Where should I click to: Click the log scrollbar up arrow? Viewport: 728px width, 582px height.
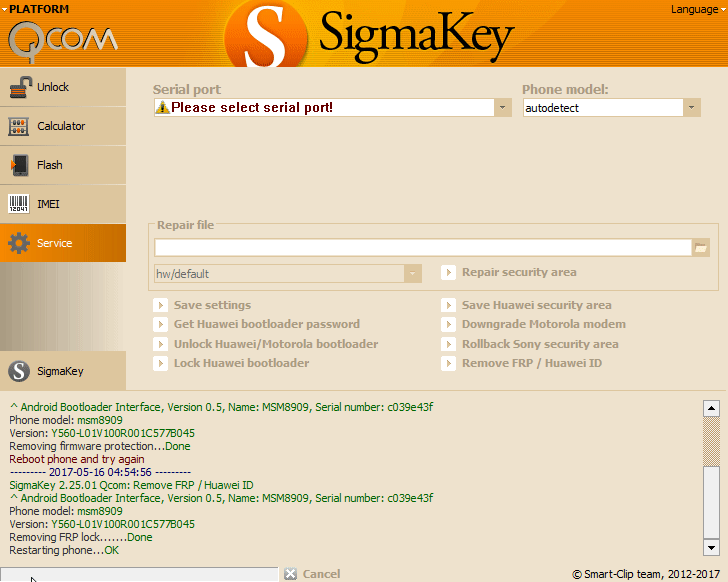point(711,408)
